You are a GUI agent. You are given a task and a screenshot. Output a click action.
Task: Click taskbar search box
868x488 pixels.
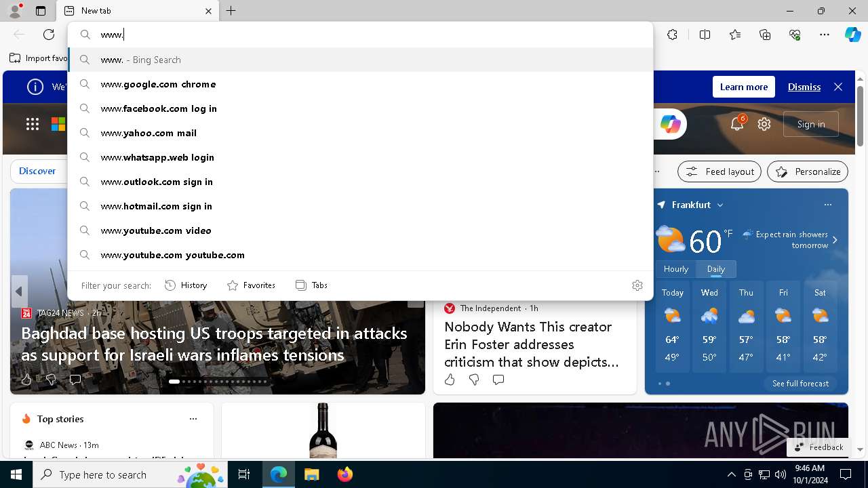[x=131, y=474]
